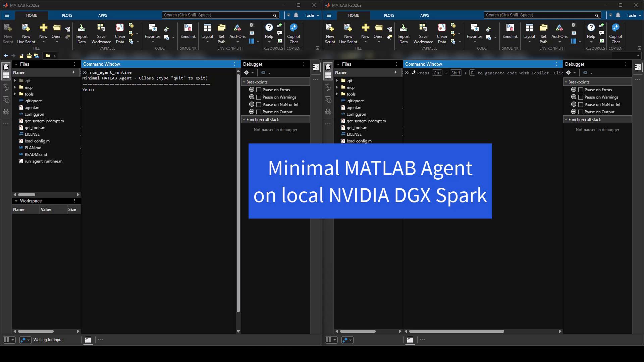644x362 pixels.
Task: Switch to PLOTS tab in left MATLAB window
Action: point(67,15)
